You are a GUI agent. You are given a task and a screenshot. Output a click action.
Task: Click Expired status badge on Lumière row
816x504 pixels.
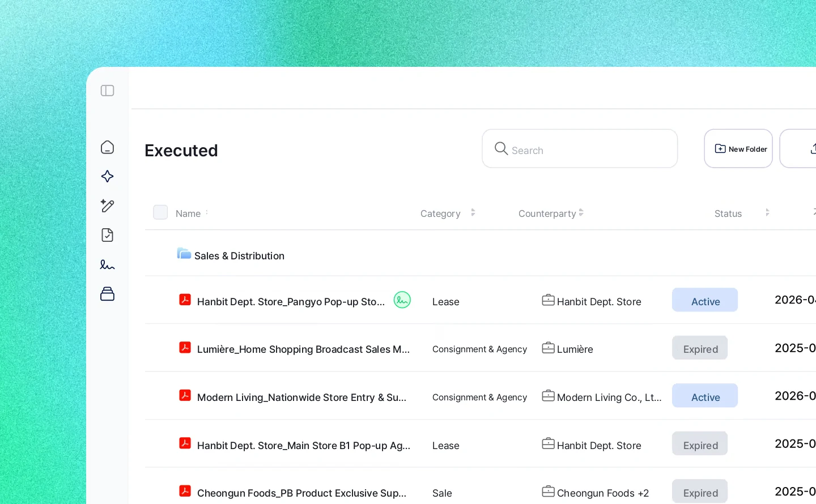tap(700, 348)
